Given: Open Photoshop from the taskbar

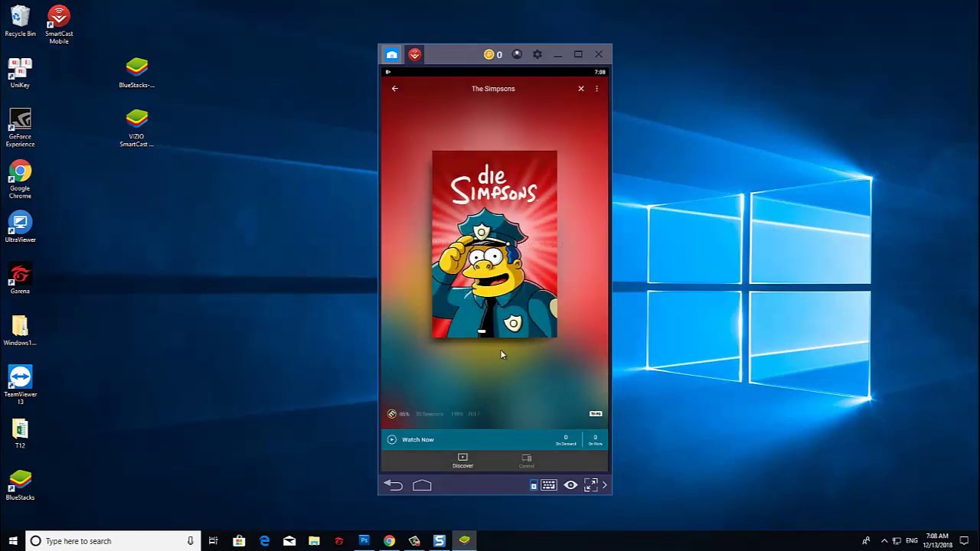Looking at the screenshot, I should [x=364, y=541].
